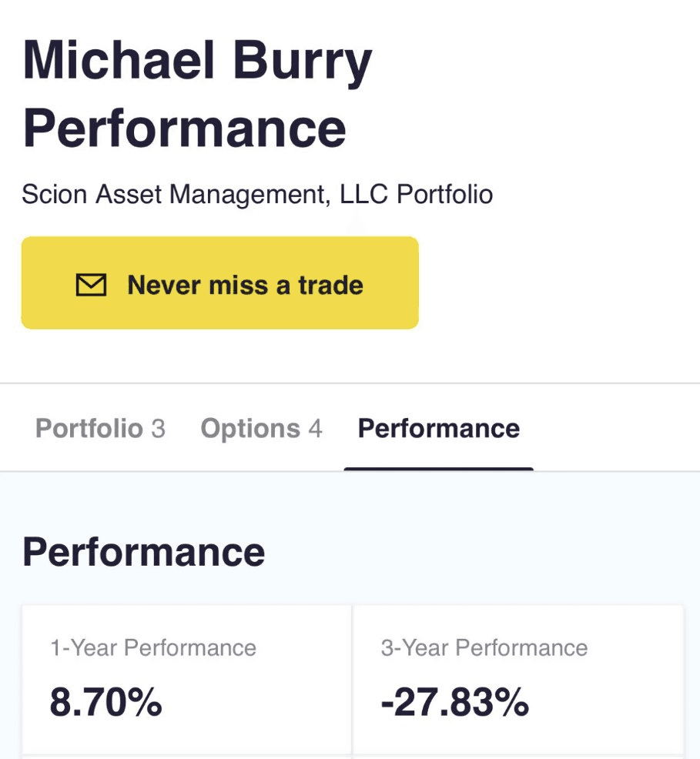Screen dimensions: 700x759
Task: Click the word Performance in the page title
Action: (x=185, y=128)
